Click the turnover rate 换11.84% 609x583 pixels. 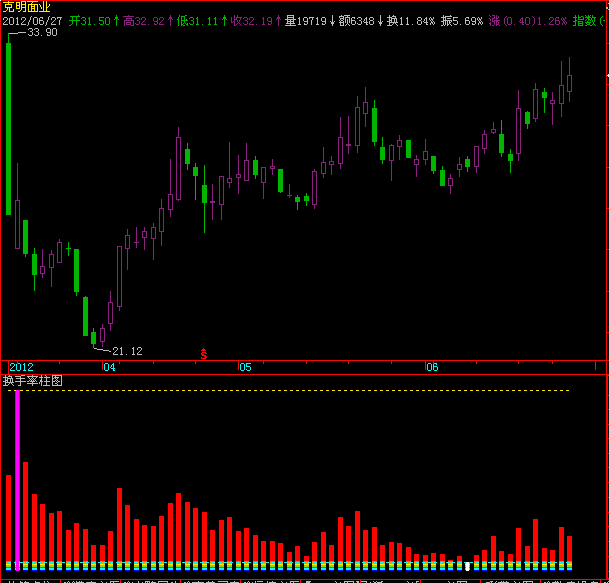pyautogui.click(x=411, y=21)
